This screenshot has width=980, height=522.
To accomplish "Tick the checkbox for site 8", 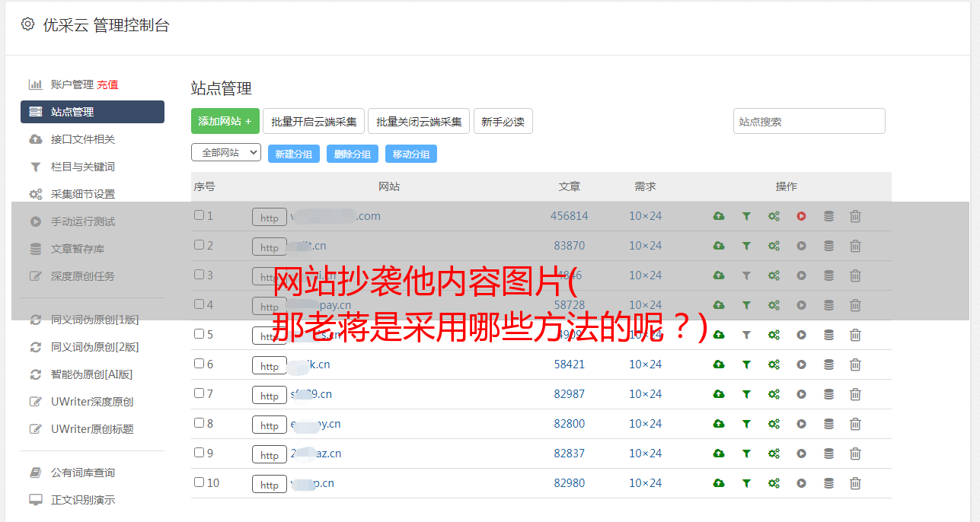I will [x=199, y=423].
